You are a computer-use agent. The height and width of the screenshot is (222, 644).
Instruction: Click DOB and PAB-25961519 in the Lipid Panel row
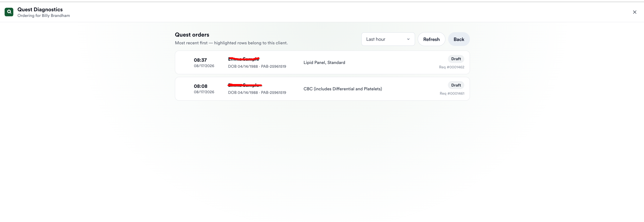(x=257, y=66)
